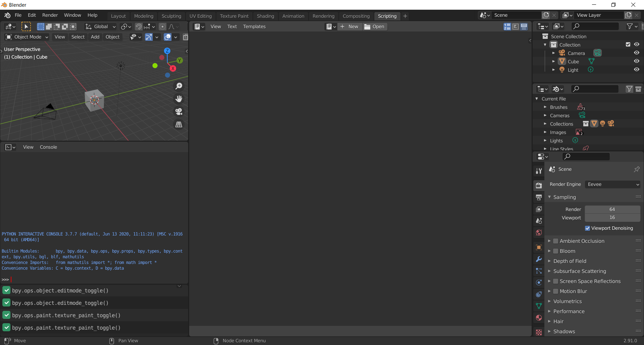
Task: Expand the Depth of Field panel
Action: pyautogui.click(x=549, y=261)
